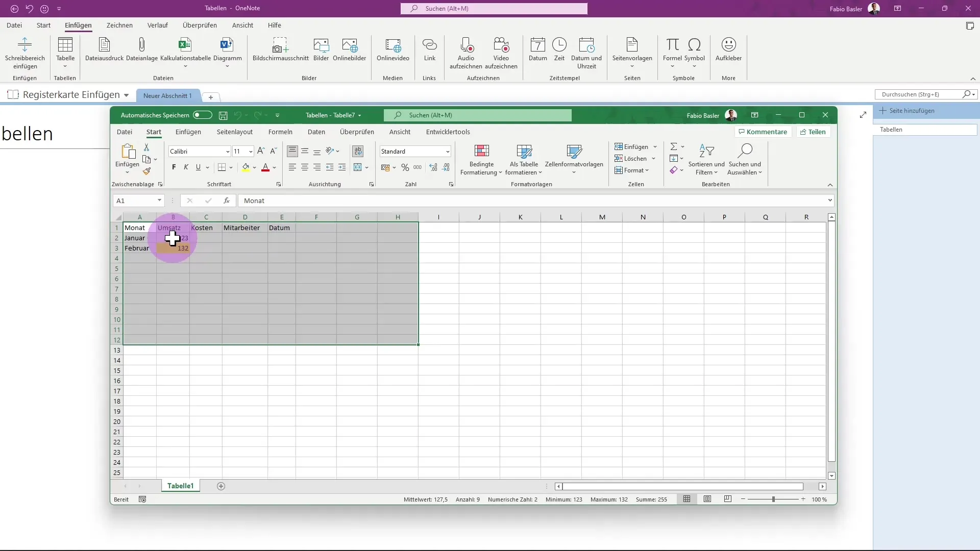This screenshot has width=980, height=551.
Task: Click Tabellen page in OneNote list
Action: coord(925,130)
